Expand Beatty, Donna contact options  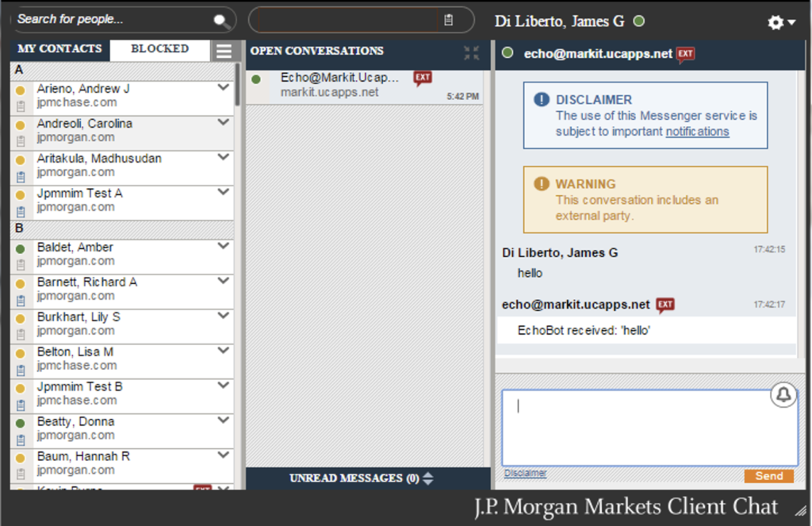pyautogui.click(x=223, y=420)
